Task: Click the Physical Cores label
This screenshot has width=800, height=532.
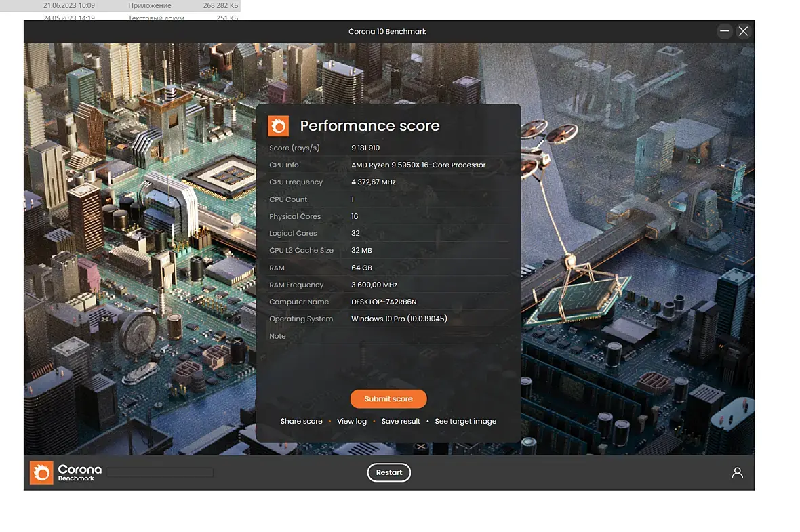Action: [x=295, y=216]
